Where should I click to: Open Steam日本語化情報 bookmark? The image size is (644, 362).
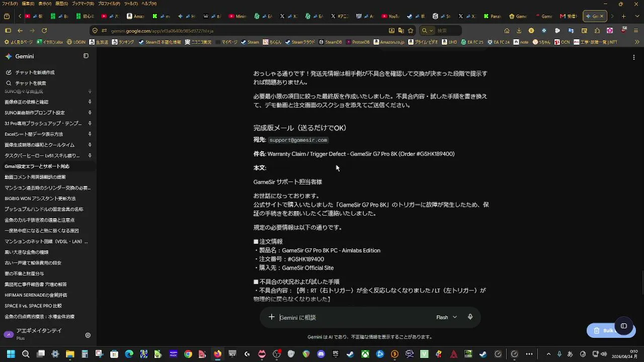pos(159,42)
